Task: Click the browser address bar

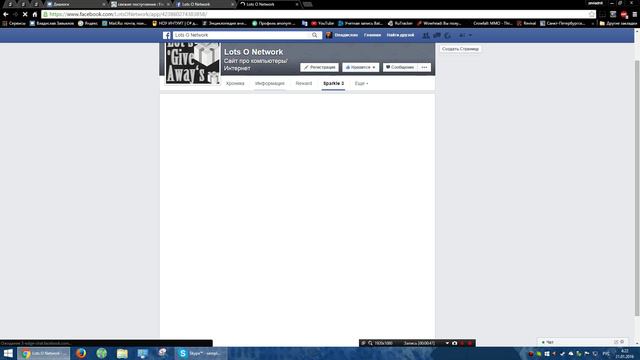Action: 318,14
